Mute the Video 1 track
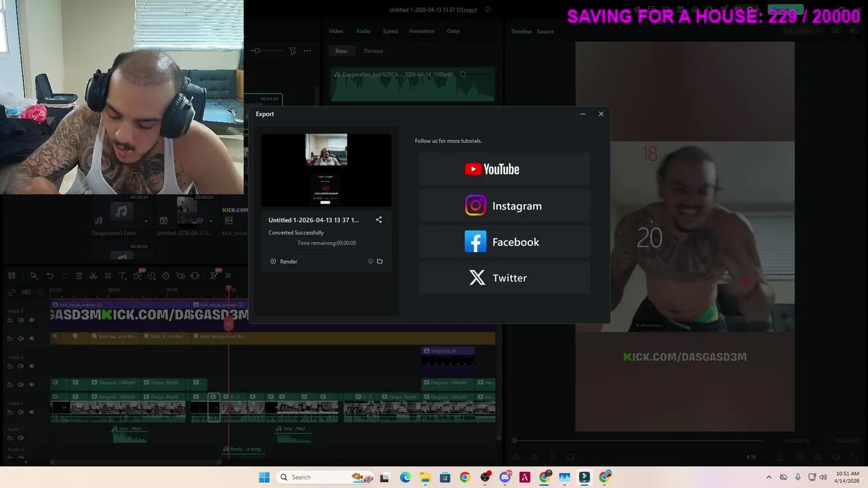Image resolution: width=868 pixels, height=488 pixels. click(20, 412)
